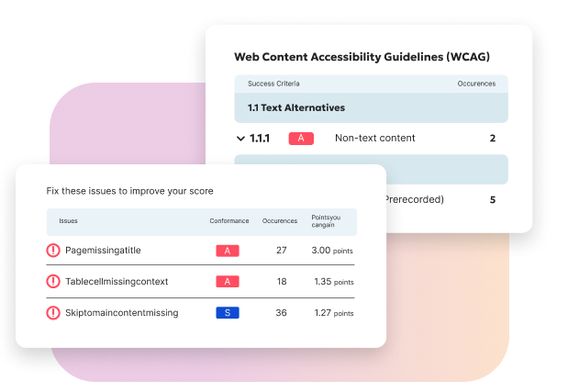
Task: Click the 3.00 points value
Action: [x=332, y=251]
